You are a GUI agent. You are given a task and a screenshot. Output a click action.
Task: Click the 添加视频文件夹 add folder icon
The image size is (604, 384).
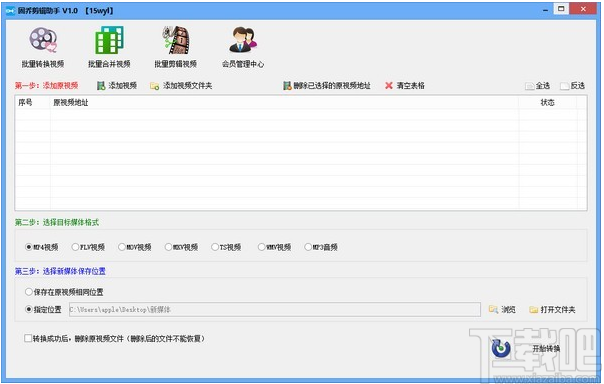(x=154, y=86)
